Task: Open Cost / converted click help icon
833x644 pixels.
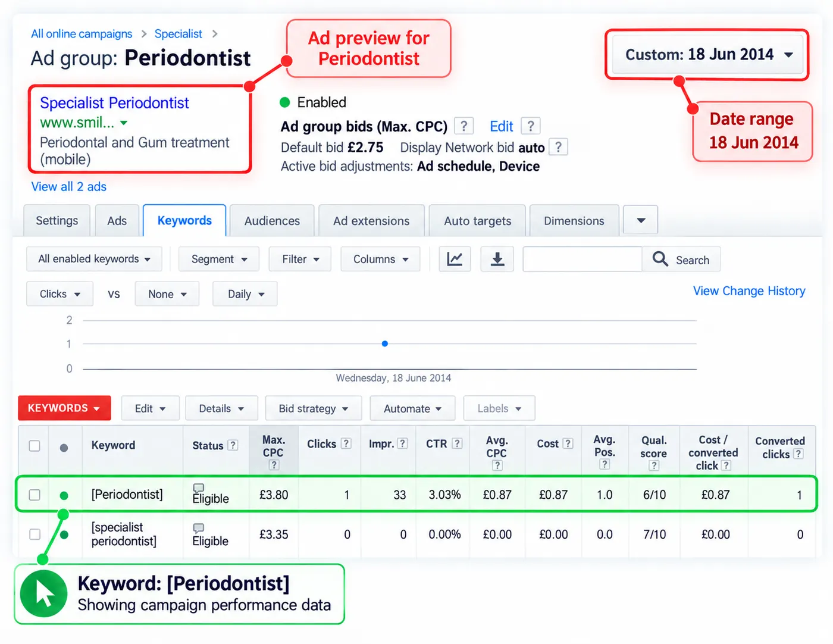Action: click(x=726, y=465)
